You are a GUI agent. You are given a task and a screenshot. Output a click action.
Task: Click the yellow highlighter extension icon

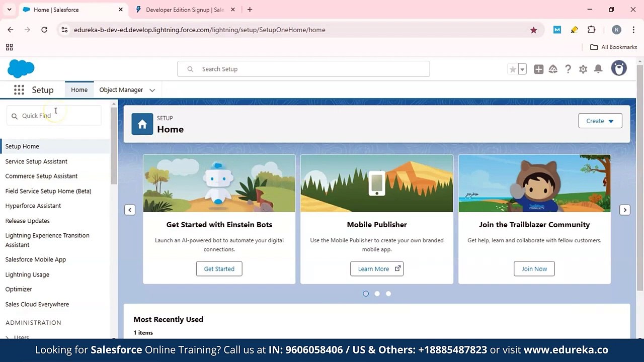pyautogui.click(x=574, y=30)
